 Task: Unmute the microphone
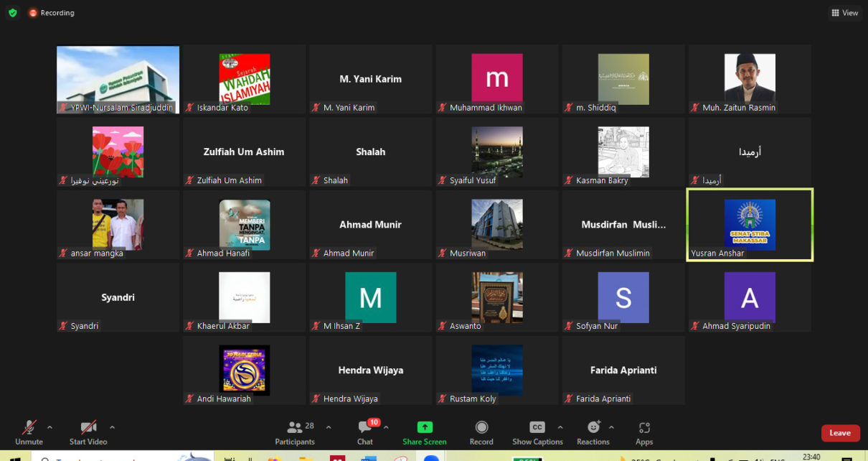(x=29, y=433)
